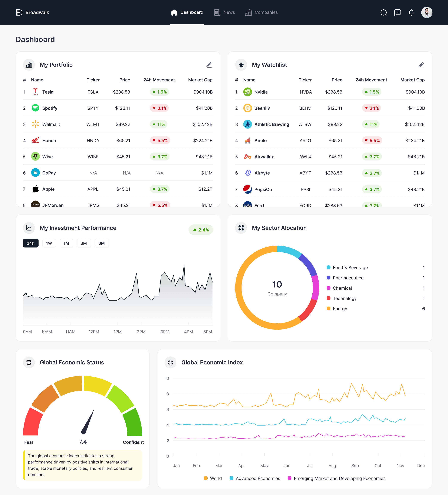
Task: Toggle the Advanced Economies legend
Action: [x=255, y=478]
